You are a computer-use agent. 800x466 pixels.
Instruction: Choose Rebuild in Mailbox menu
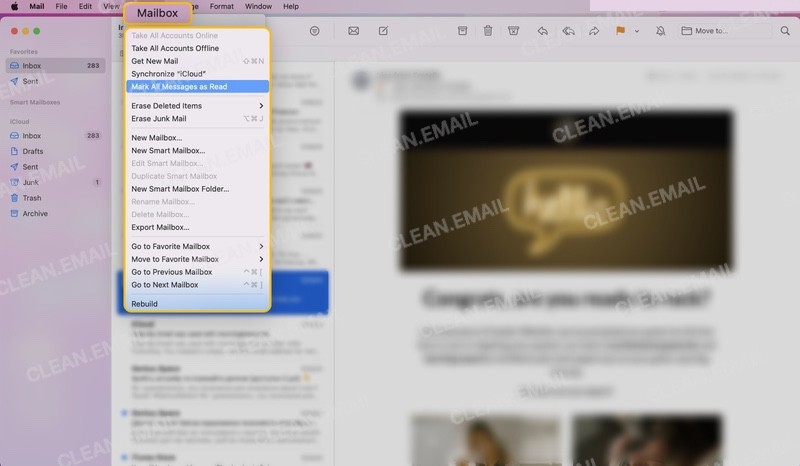coord(197,304)
